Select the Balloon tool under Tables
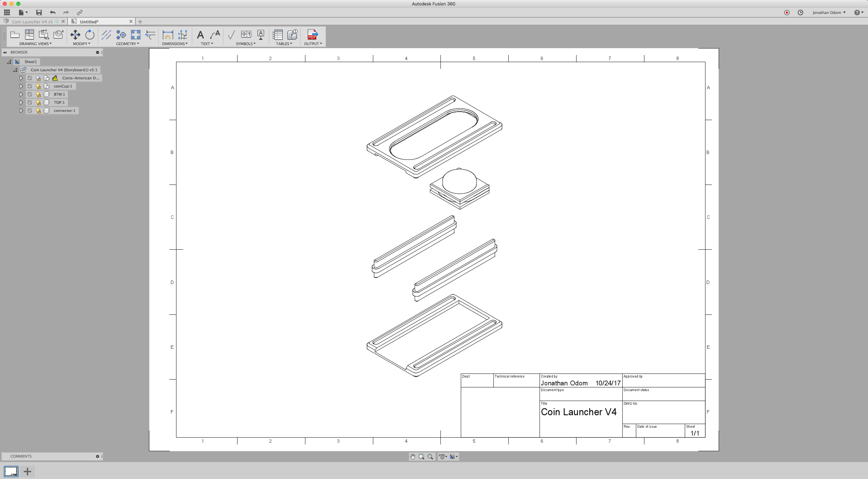868x479 pixels. (x=293, y=35)
